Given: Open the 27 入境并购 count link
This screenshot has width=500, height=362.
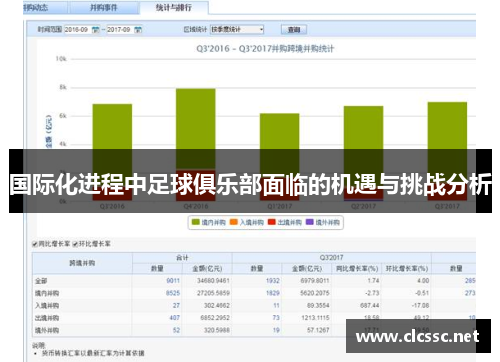Looking at the screenshot, I should point(176,305).
